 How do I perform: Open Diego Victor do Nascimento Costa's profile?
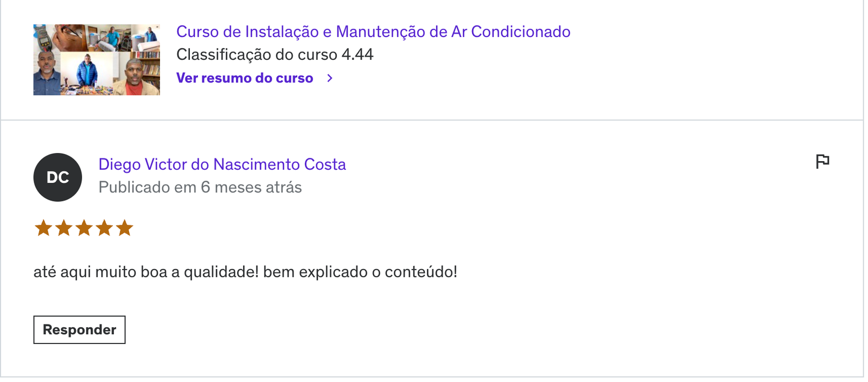click(222, 164)
